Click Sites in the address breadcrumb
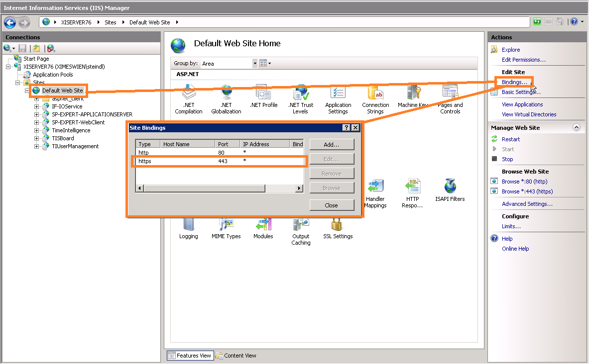The image size is (589, 364). (111, 22)
